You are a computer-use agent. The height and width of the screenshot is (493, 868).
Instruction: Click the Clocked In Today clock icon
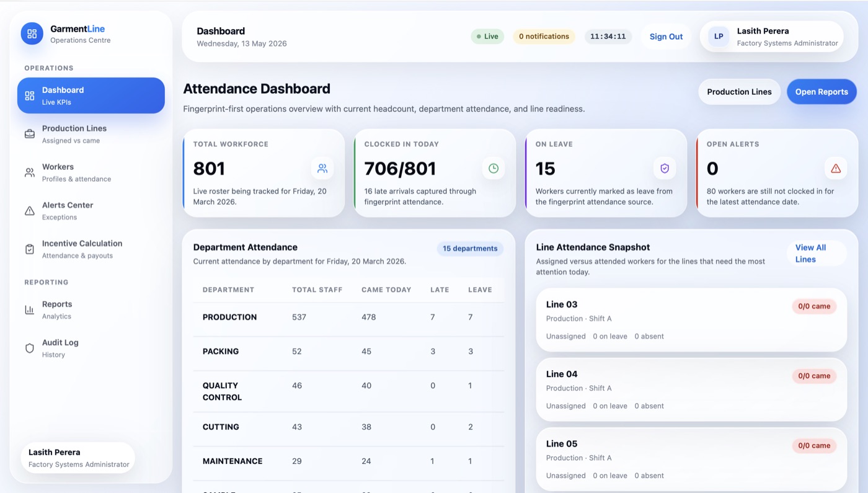494,168
